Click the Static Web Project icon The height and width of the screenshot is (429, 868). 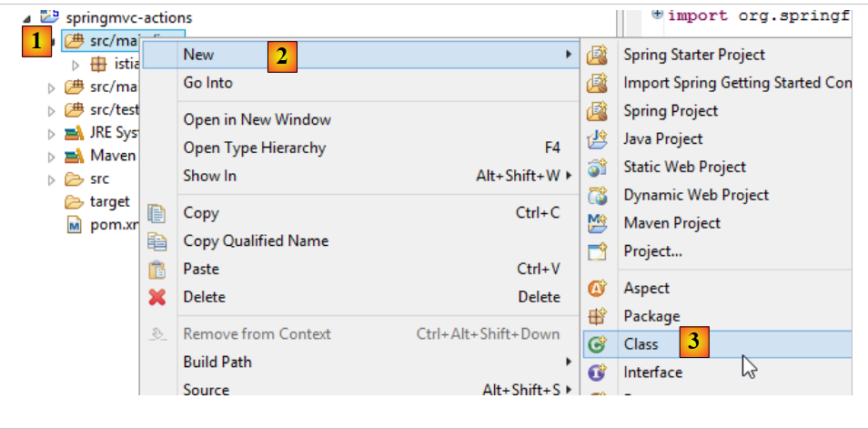click(597, 168)
